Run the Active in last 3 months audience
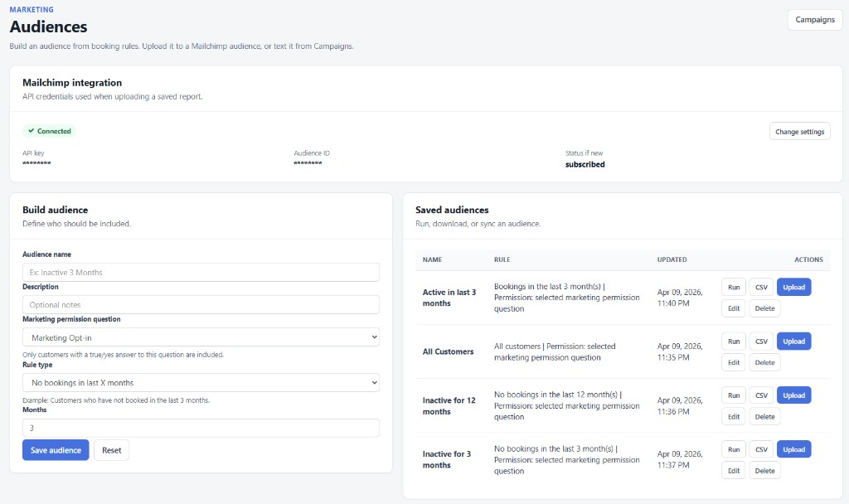The width and height of the screenshot is (849, 504). point(734,288)
